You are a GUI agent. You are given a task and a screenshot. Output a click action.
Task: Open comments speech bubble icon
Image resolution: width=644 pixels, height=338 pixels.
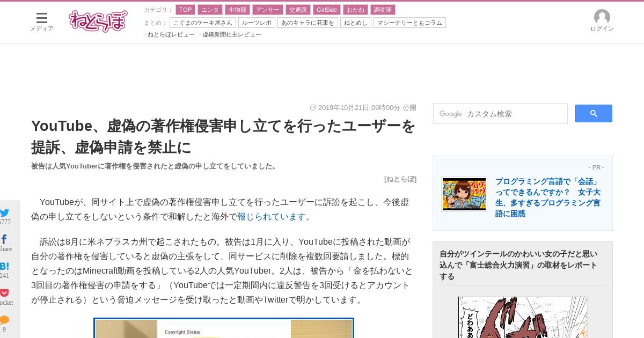(x=4, y=320)
